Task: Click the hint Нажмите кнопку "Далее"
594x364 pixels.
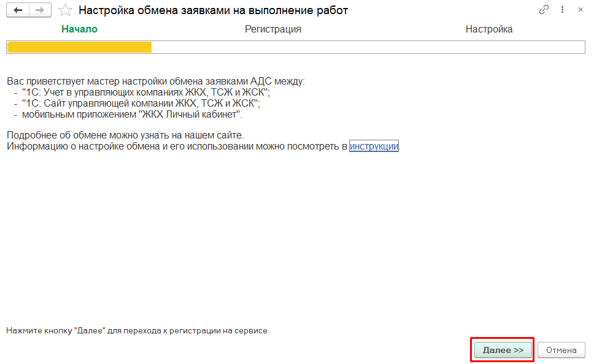Action: (137, 331)
